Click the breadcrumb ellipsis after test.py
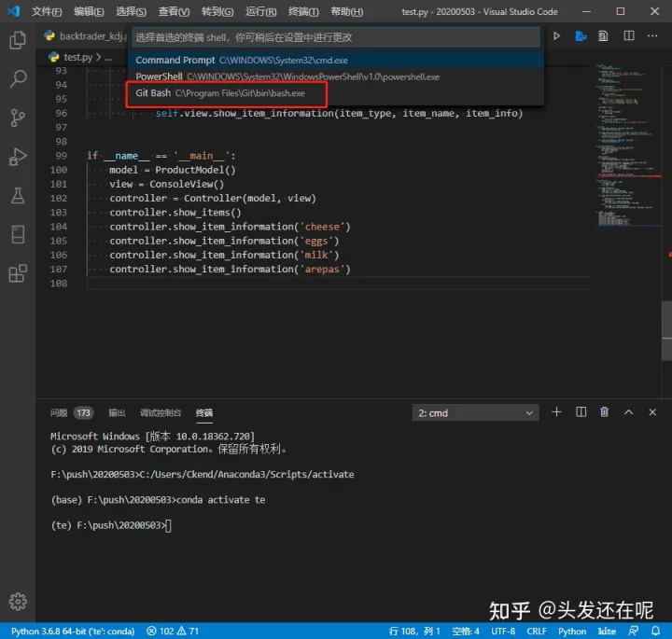Viewport: 672px width, 639px height. pyautogui.click(x=108, y=58)
